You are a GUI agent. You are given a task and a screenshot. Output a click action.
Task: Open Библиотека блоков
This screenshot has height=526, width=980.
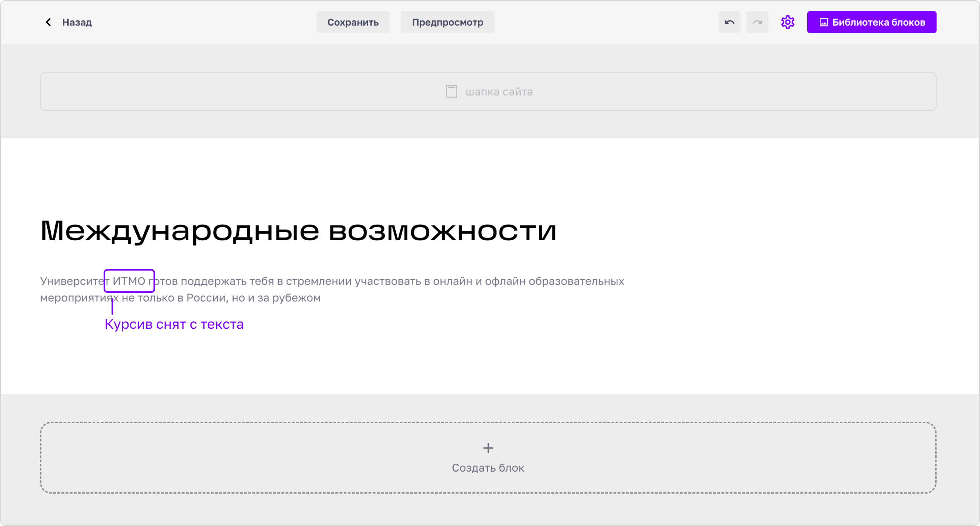point(871,22)
